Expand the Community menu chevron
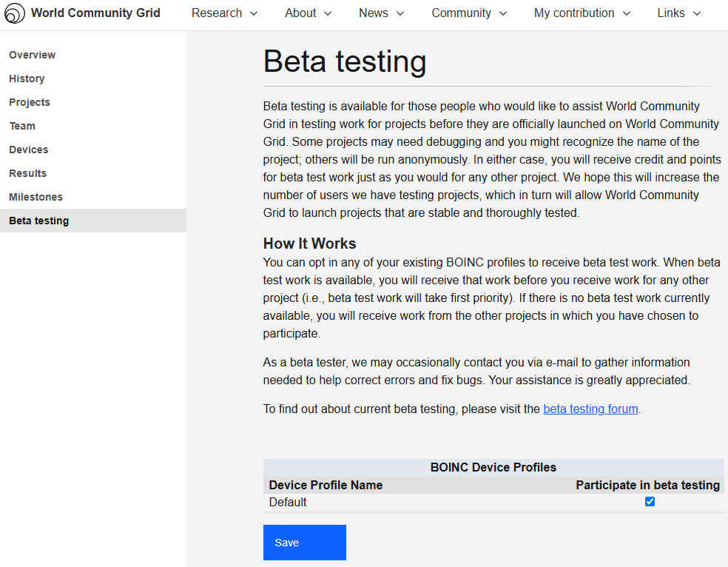This screenshot has width=728, height=567. [503, 13]
